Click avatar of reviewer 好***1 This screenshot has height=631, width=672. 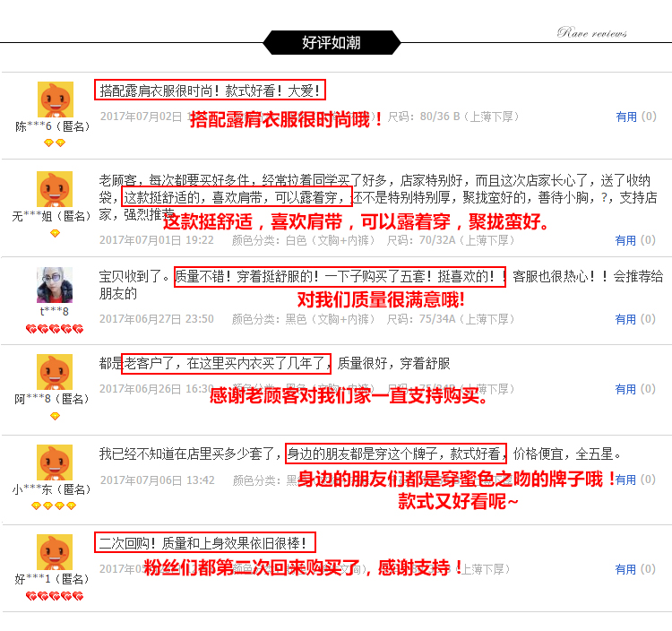(55, 552)
